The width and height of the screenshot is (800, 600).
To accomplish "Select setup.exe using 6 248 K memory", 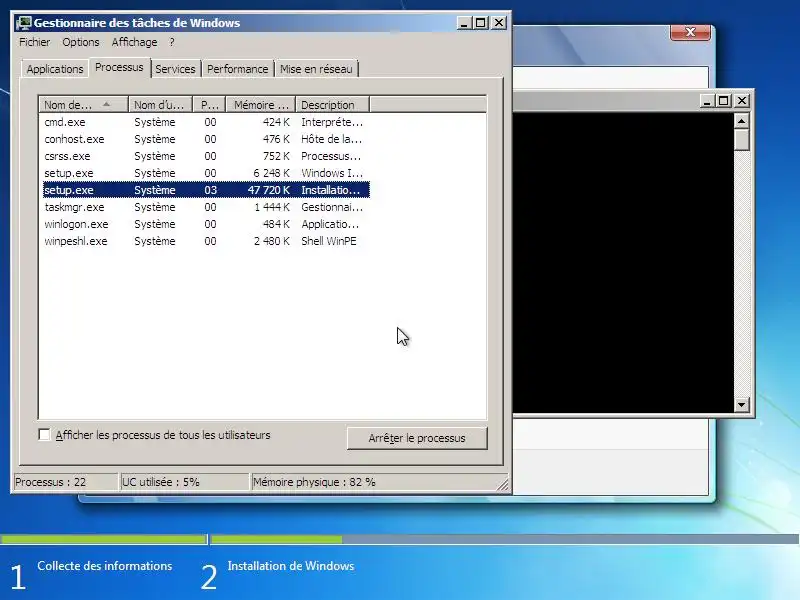I will (206, 173).
